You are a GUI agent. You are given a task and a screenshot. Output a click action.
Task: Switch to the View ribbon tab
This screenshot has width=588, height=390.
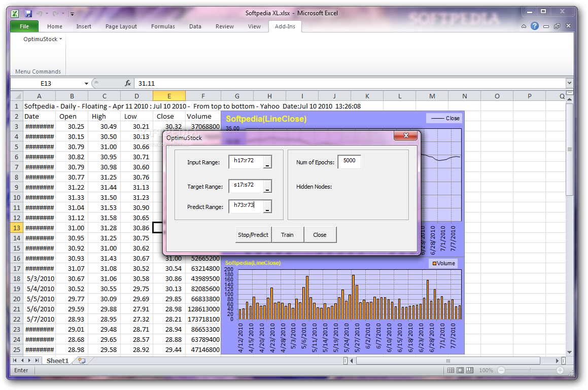coord(254,26)
